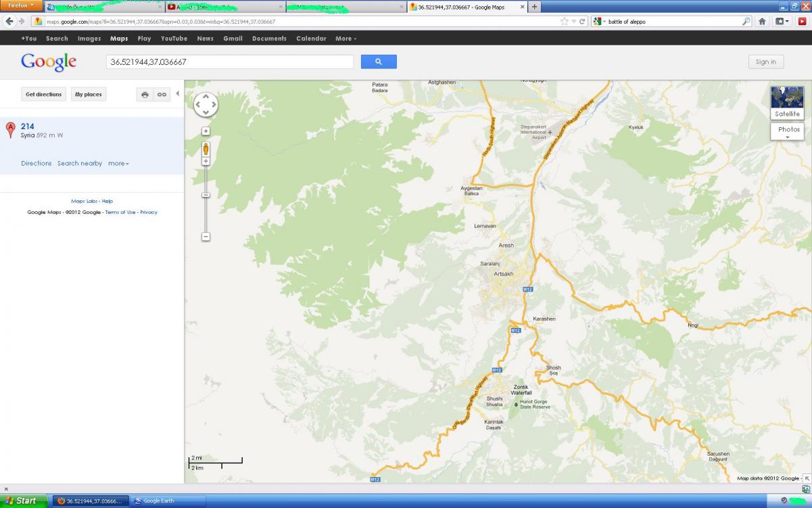Screen dimensions: 812x508
Task: Click the blue search magnifier button
Action: point(379,62)
